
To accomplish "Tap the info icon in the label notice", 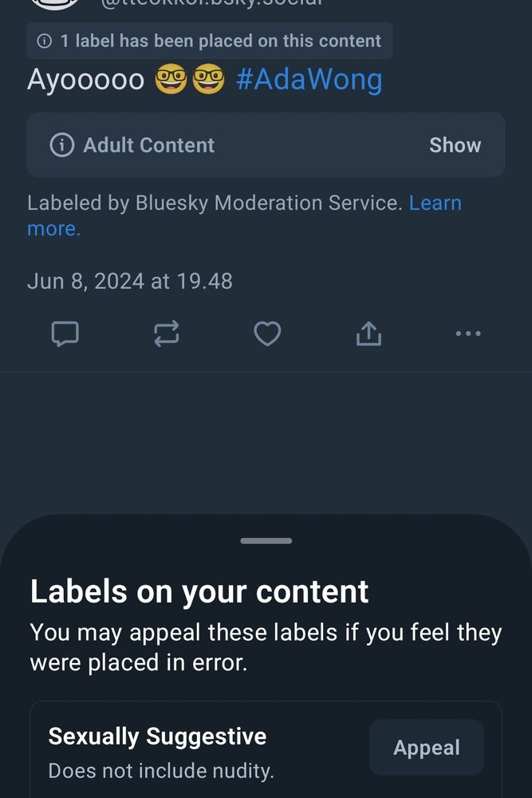I will pos(45,41).
